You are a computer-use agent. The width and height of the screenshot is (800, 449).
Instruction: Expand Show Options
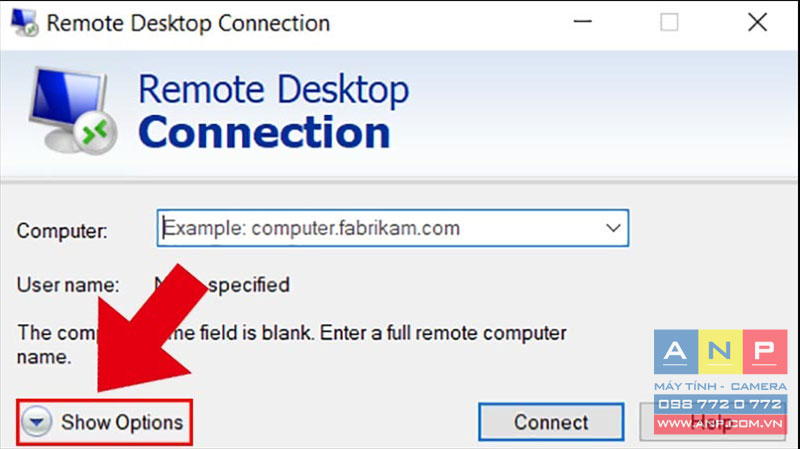coord(105,422)
